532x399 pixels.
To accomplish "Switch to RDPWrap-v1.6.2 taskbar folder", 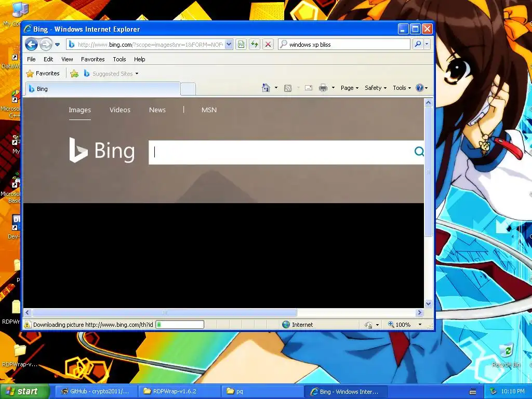I will [x=179, y=391].
